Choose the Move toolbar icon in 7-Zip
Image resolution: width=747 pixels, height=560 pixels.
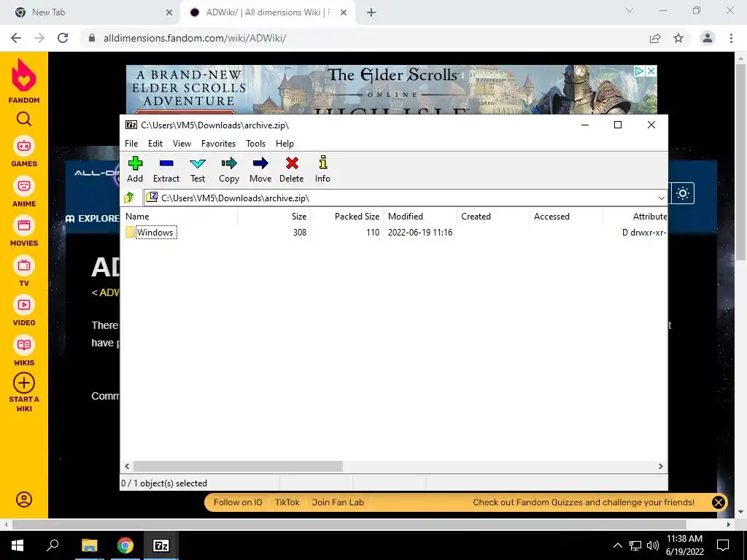tap(260, 163)
